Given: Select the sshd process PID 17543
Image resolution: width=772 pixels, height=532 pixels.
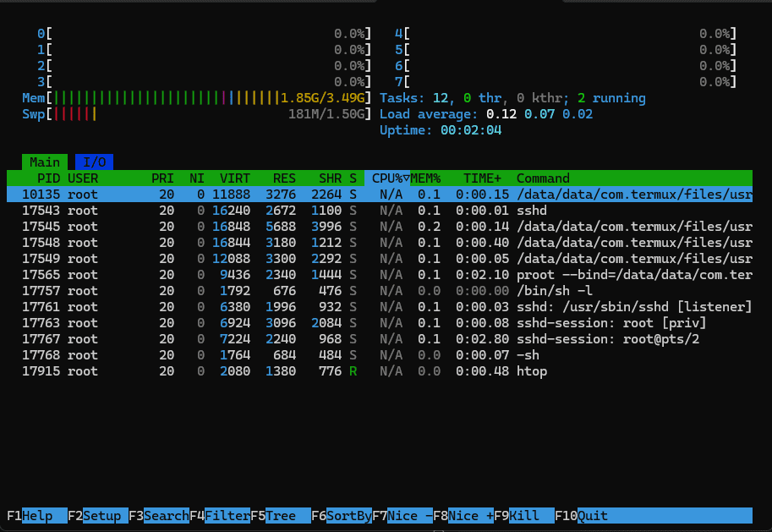Looking at the screenshot, I should click(x=380, y=211).
